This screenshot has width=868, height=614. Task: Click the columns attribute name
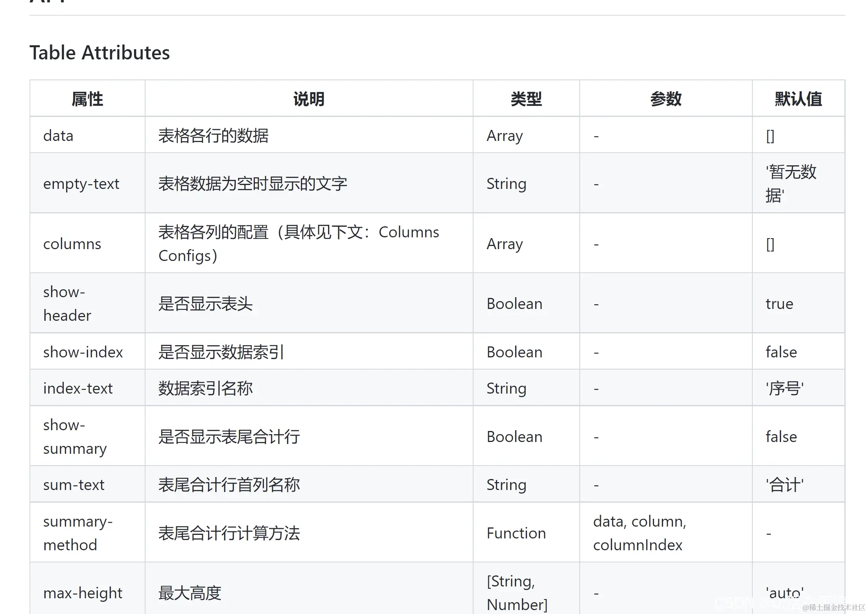click(x=72, y=244)
